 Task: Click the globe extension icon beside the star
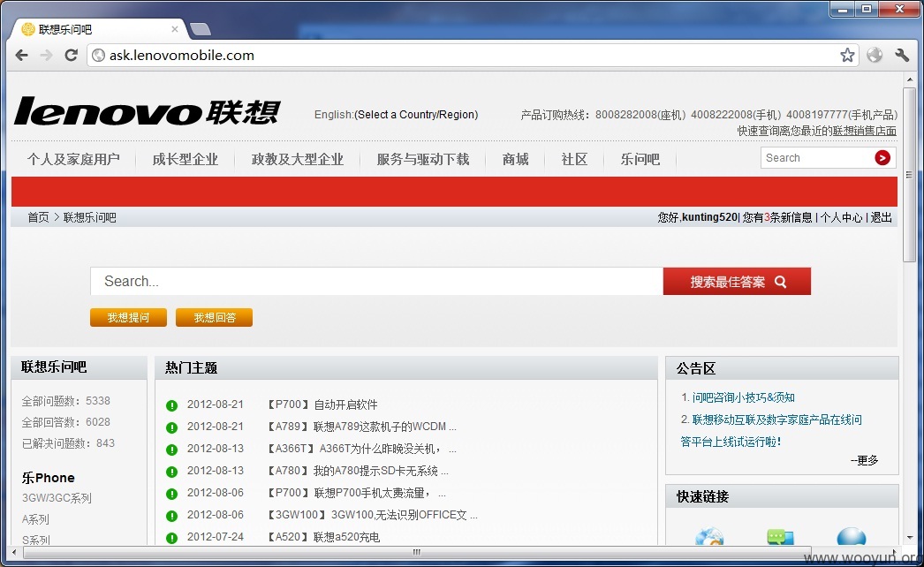[x=875, y=56]
